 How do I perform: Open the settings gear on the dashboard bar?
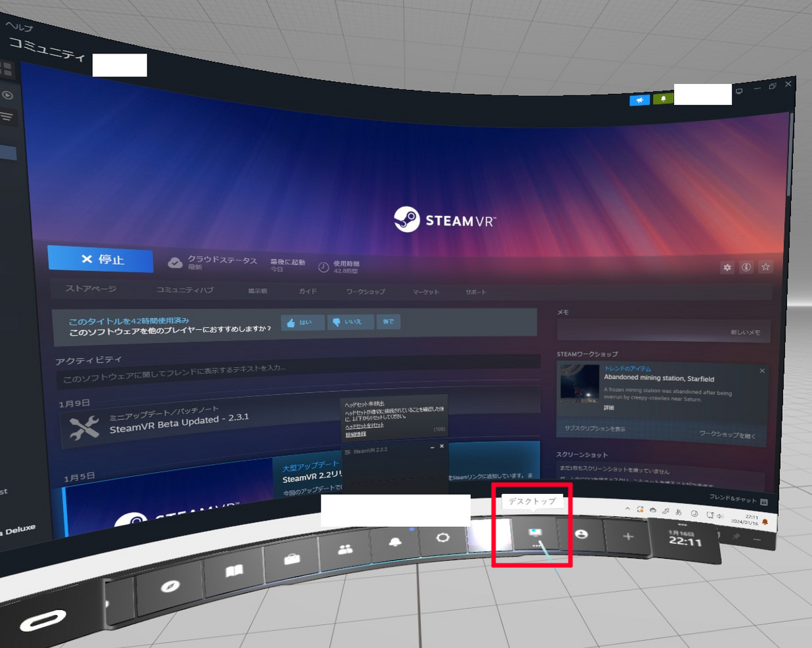pyautogui.click(x=443, y=538)
